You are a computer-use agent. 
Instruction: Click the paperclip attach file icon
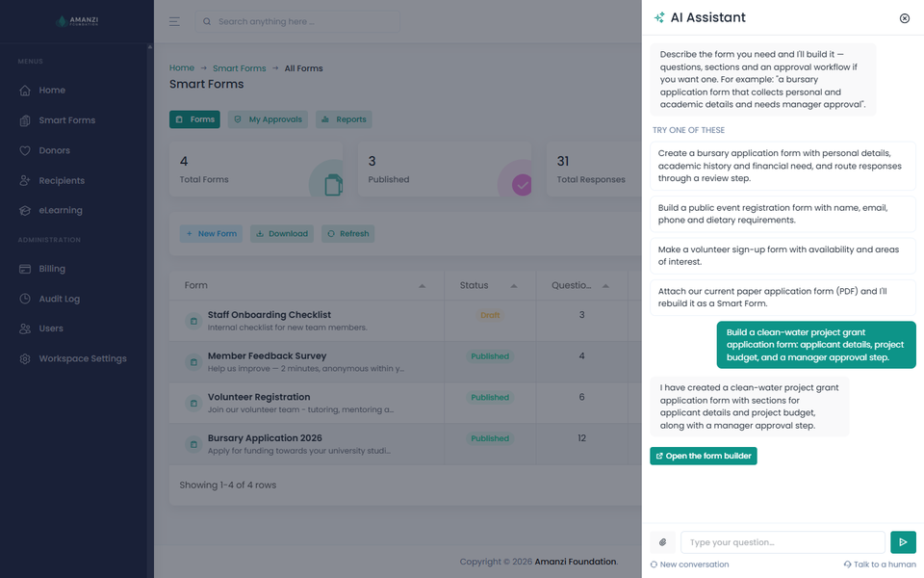pos(662,542)
